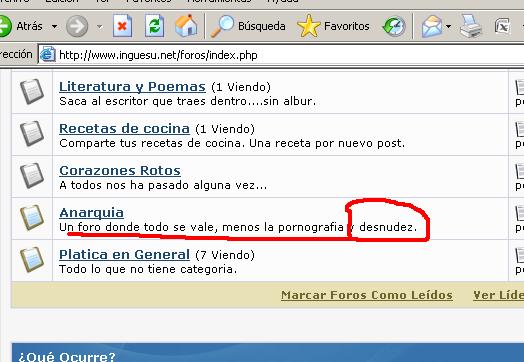Open the Atrás history dropdown arrow

coord(54,26)
